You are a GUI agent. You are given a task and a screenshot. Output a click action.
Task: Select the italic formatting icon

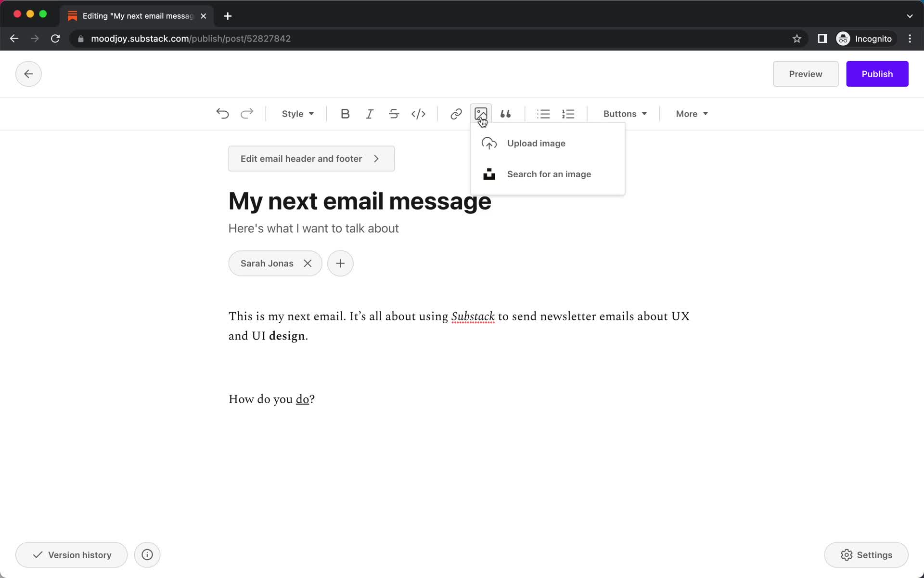click(x=369, y=113)
